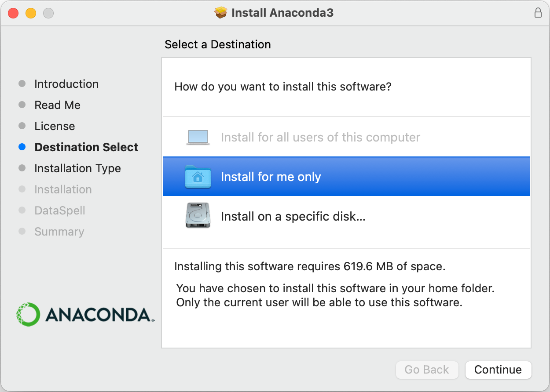Click the laptop computer icon
This screenshot has height=392, width=550.
point(198,138)
